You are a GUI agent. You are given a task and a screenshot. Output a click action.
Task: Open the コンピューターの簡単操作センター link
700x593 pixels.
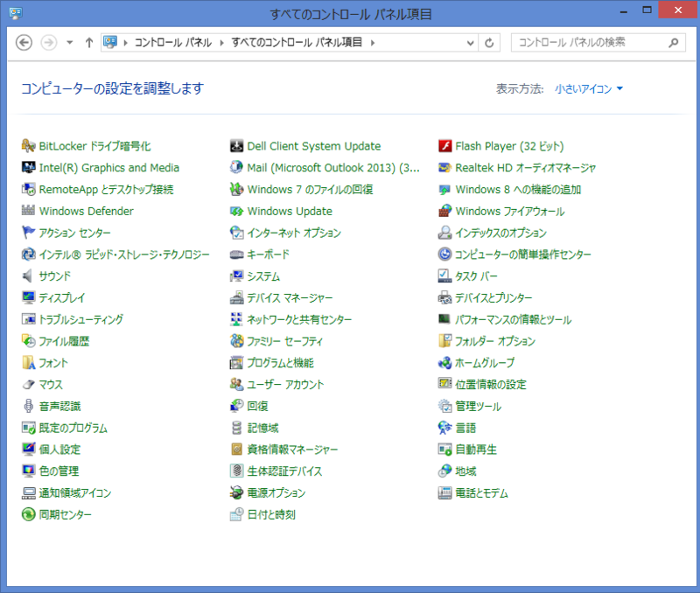click(x=522, y=255)
